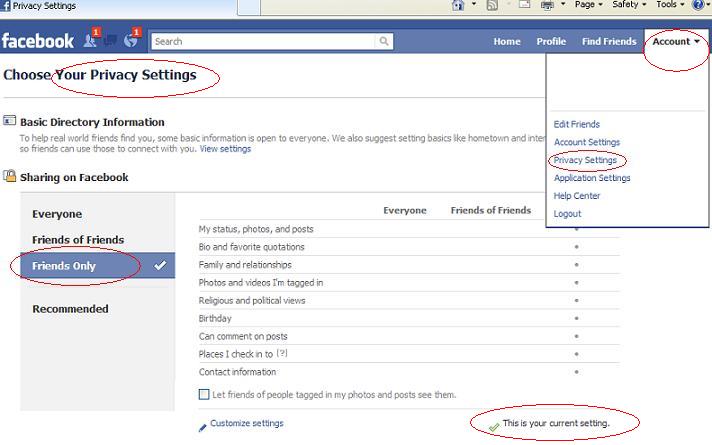Click the 'Sharing on Facebook' heading
The width and height of the screenshot is (712, 445).
[x=74, y=177]
